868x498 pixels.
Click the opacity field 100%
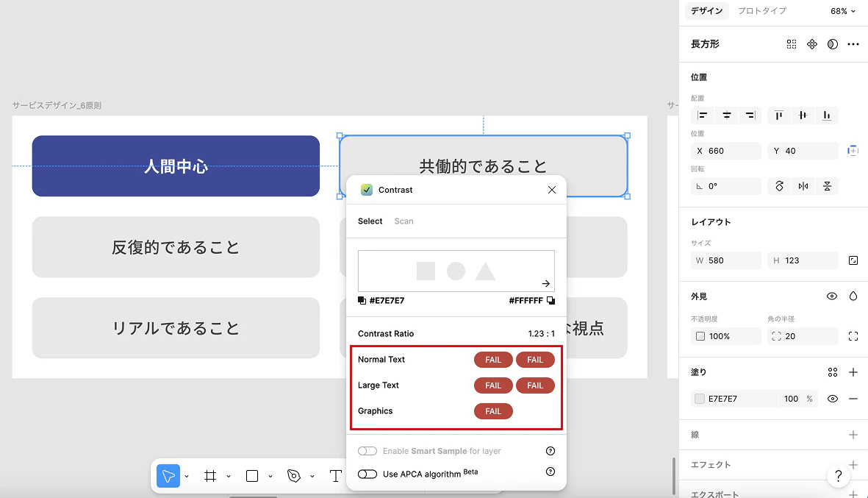[x=726, y=336]
